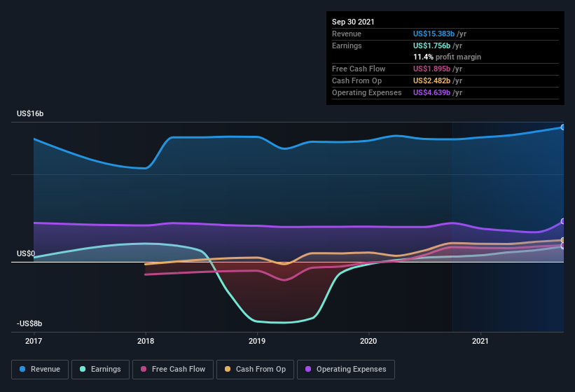Click the Revenue row label in tooltip
This screenshot has width=575, height=392.
point(347,34)
